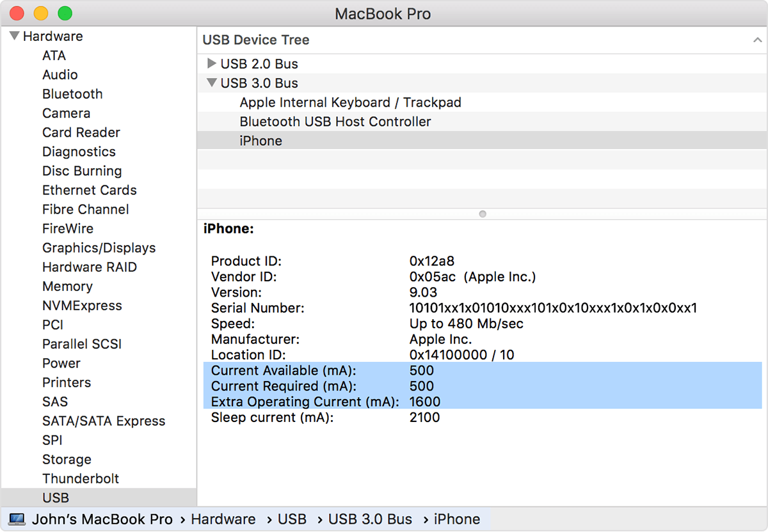Click iPhone in the breadcrumb path

tap(456, 519)
